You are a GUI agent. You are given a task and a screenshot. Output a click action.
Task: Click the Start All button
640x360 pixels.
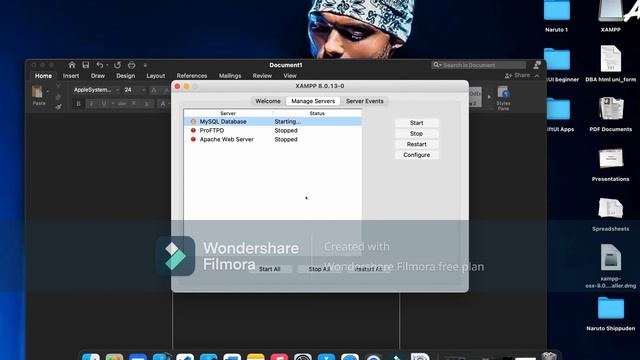269,269
